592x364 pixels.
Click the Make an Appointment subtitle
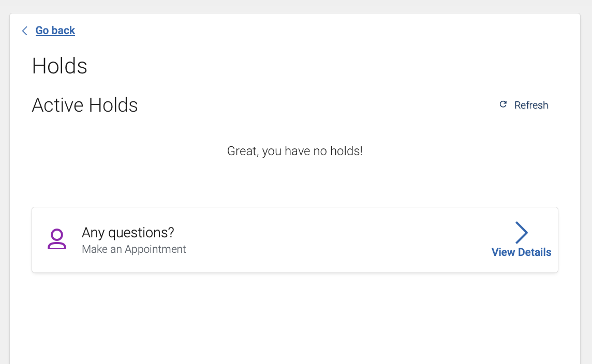(134, 249)
